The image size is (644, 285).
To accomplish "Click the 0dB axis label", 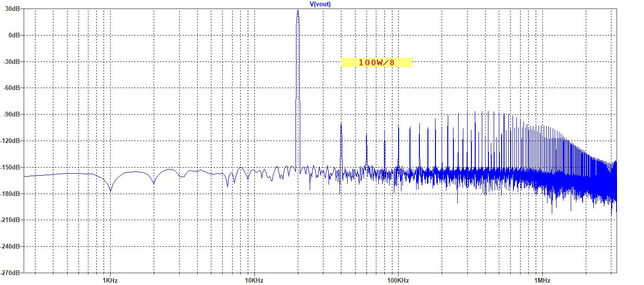I will pyautogui.click(x=15, y=36).
